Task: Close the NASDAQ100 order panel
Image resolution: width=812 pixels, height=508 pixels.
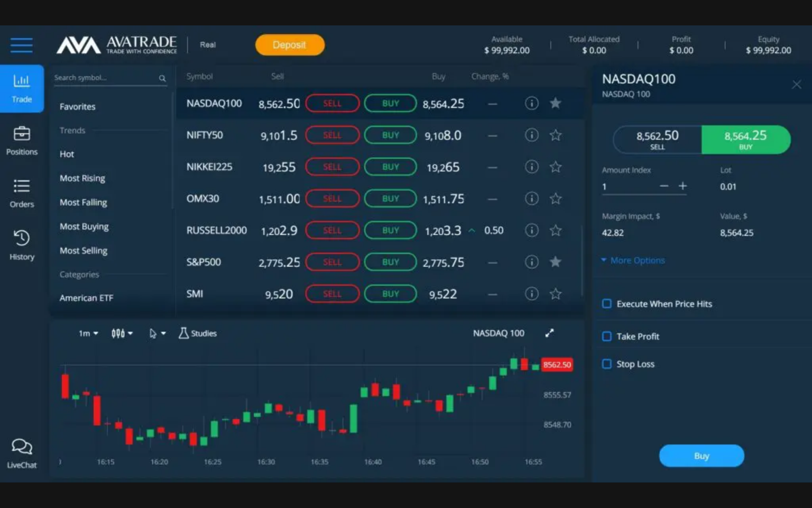Action: tap(796, 85)
